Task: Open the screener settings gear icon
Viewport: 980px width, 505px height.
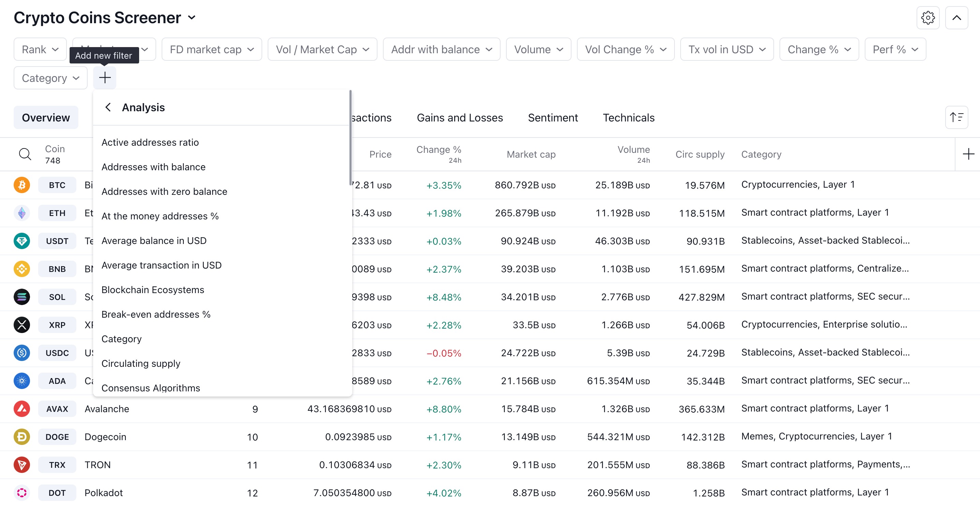Action: pos(927,17)
